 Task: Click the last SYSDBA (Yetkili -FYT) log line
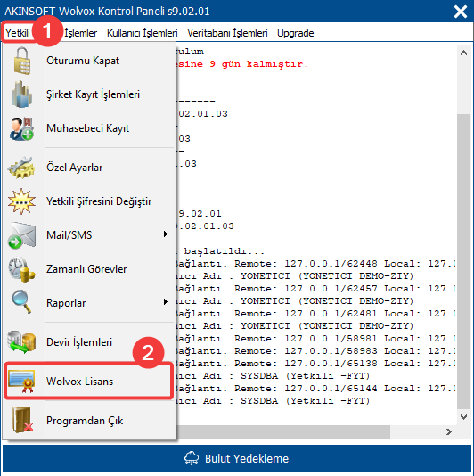coord(274,401)
